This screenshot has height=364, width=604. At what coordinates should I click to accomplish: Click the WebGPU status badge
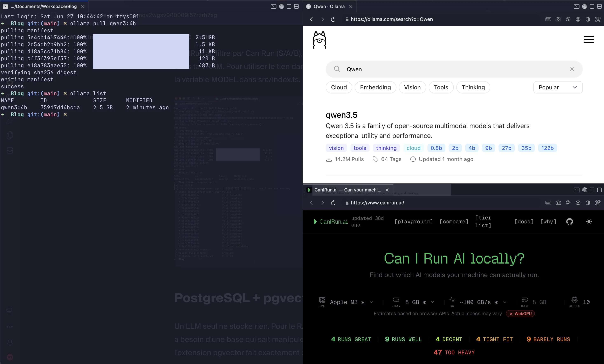(520, 314)
